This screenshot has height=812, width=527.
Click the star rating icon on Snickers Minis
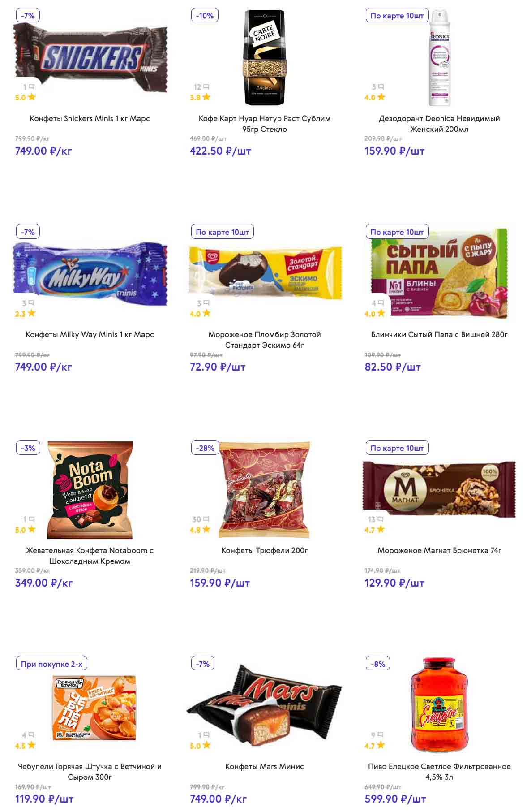(x=31, y=97)
